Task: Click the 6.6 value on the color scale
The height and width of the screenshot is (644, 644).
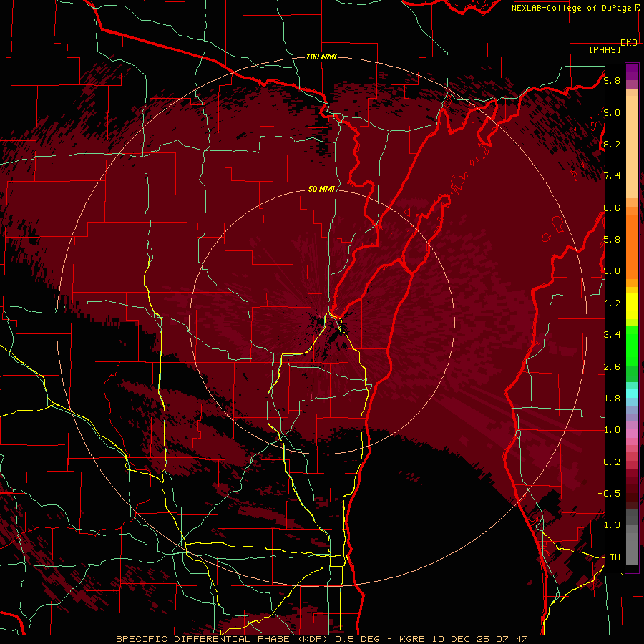Action: coord(612,208)
